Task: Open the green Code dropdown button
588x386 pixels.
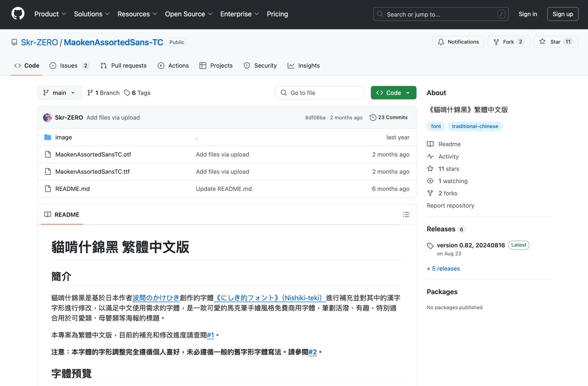Action: 394,93
